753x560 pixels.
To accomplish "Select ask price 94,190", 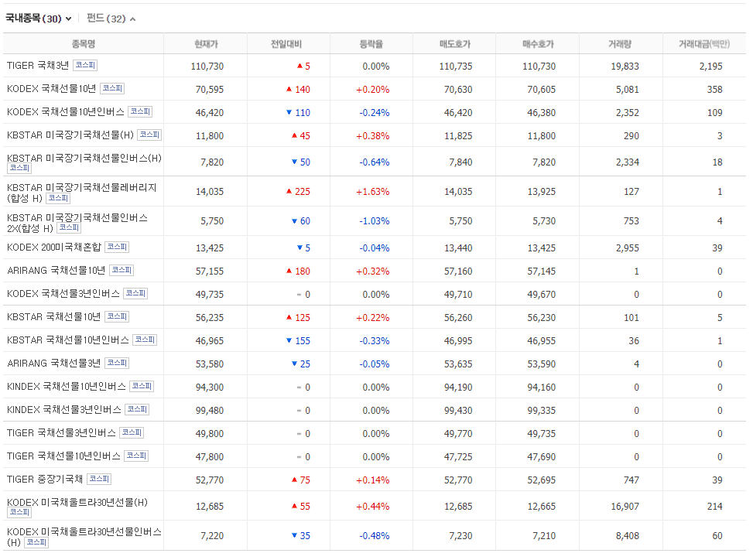I will (458, 388).
